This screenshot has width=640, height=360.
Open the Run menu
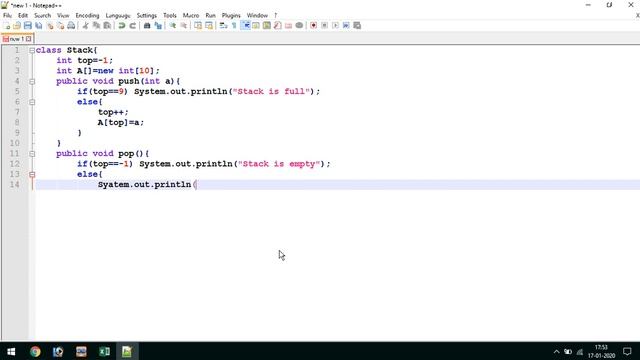[210, 16]
